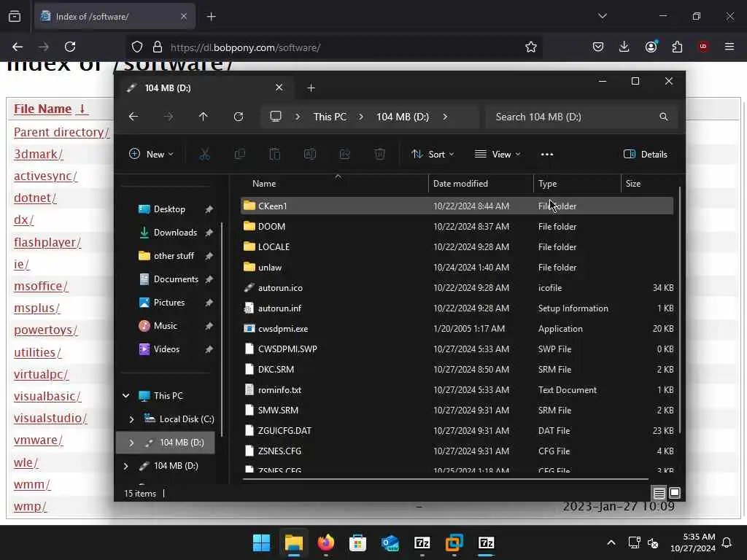Save page to Pocket
Image resolution: width=747 pixels, height=560 pixels.
point(598,47)
